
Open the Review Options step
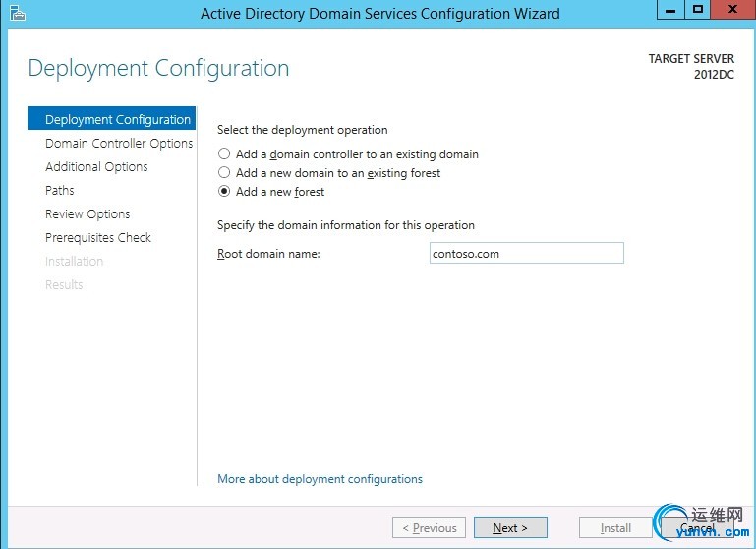[87, 214]
